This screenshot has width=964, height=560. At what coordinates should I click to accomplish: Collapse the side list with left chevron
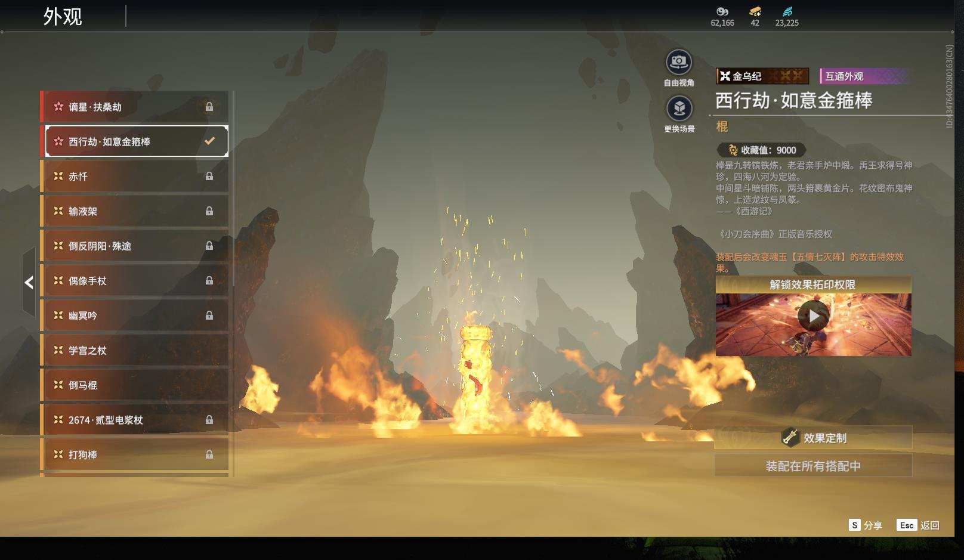coord(29,282)
